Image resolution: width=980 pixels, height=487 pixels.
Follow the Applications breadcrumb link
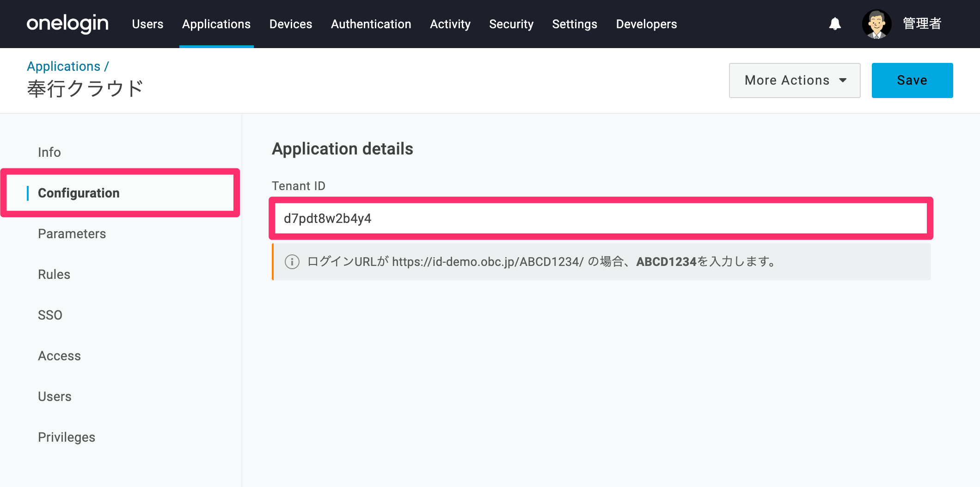click(x=64, y=67)
